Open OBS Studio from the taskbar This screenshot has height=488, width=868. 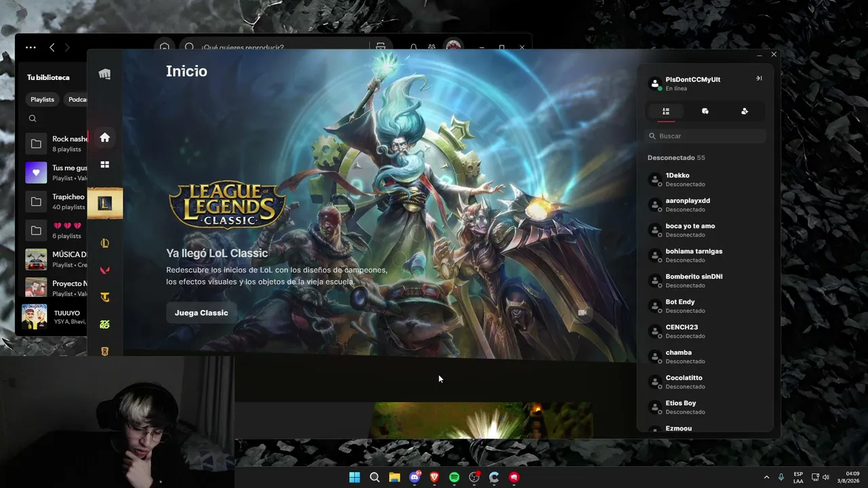(474, 477)
